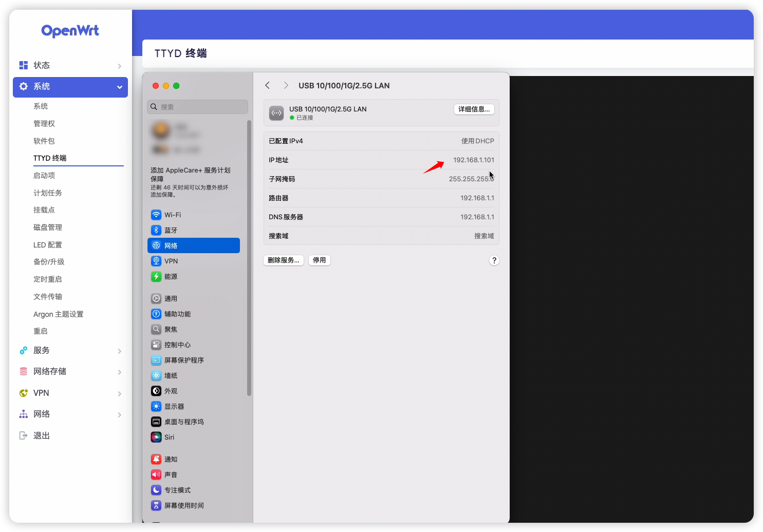Image resolution: width=763 pixels, height=532 pixels.
Task: Click the 详细信息 button
Action: pyautogui.click(x=474, y=109)
